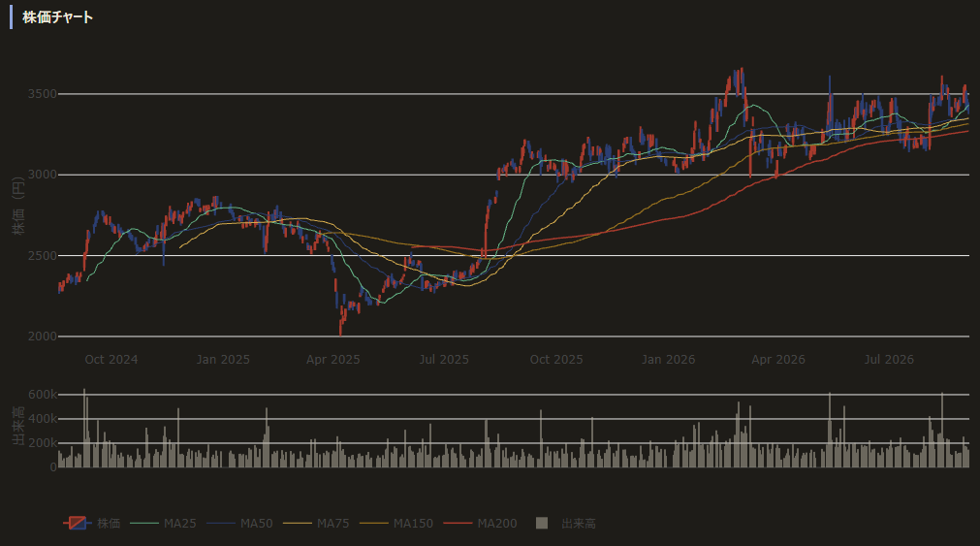Select the Apr 2026 axis label
Image resolution: width=980 pixels, height=546 pixels.
(778, 360)
